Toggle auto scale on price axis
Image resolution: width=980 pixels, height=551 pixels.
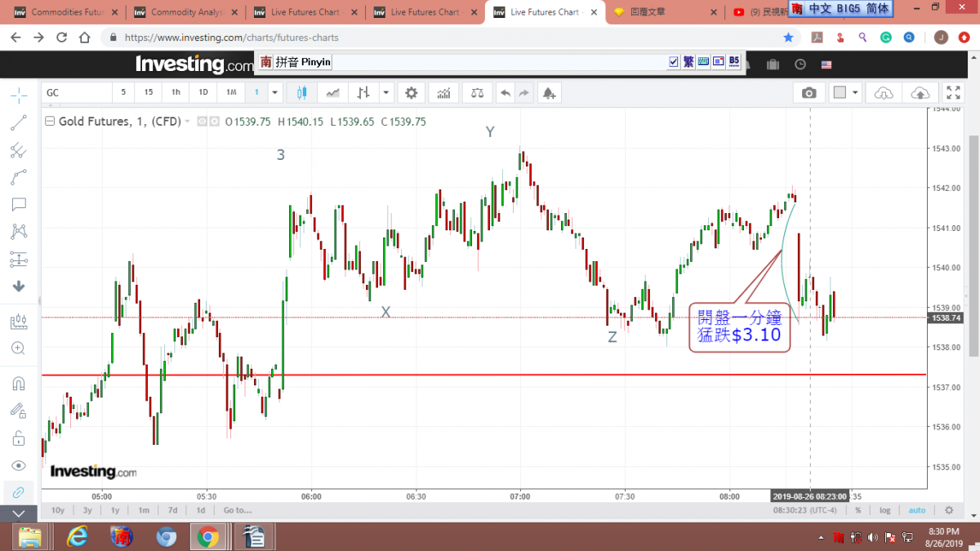917,510
